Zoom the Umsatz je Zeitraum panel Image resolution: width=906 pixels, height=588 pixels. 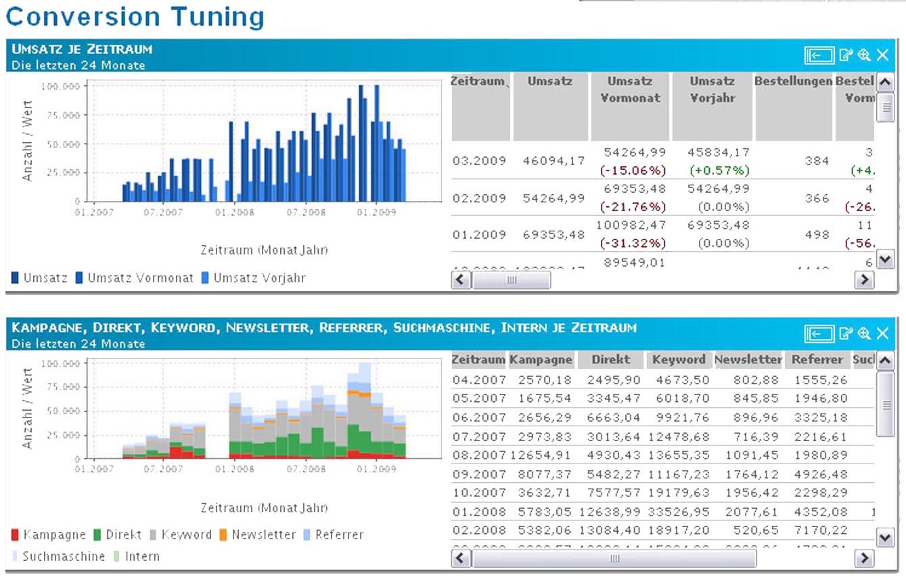coord(864,55)
